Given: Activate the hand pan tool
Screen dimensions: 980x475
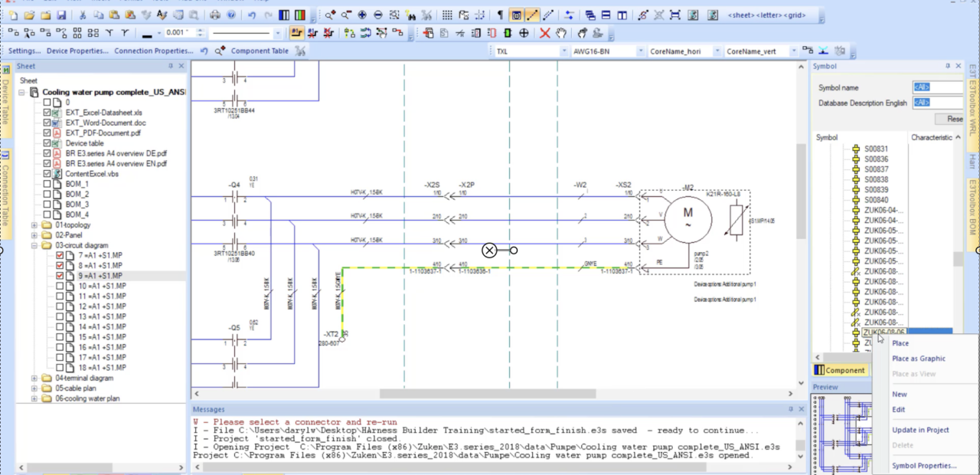Looking at the screenshot, I should pos(561,33).
